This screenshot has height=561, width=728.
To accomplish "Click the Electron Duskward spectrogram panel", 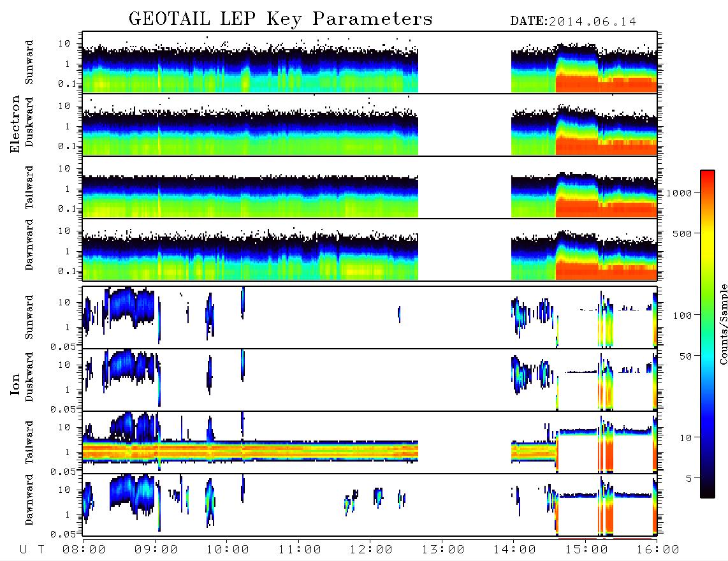I will click(x=370, y=124).
